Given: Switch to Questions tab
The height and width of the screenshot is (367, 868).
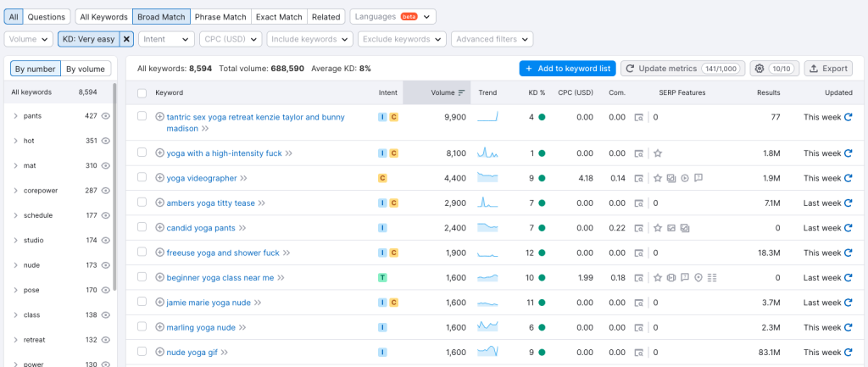Looking at the screenshot, I should pos(47,17).
